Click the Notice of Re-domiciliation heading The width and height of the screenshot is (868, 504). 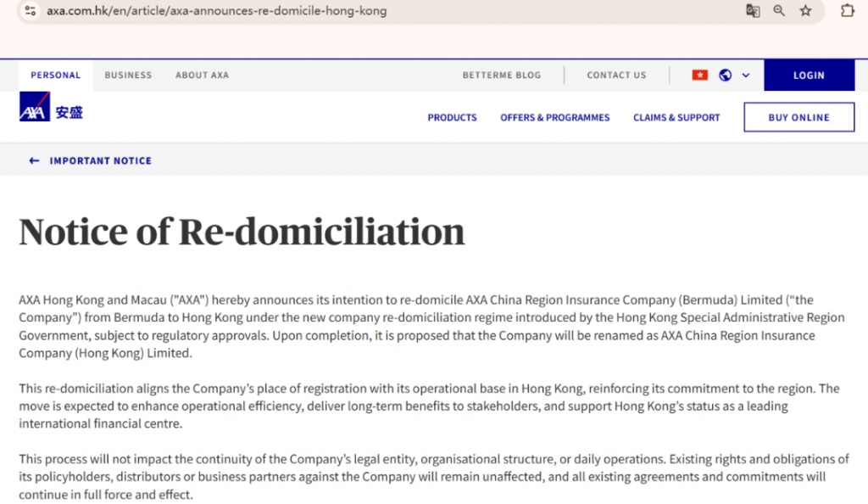242,232
